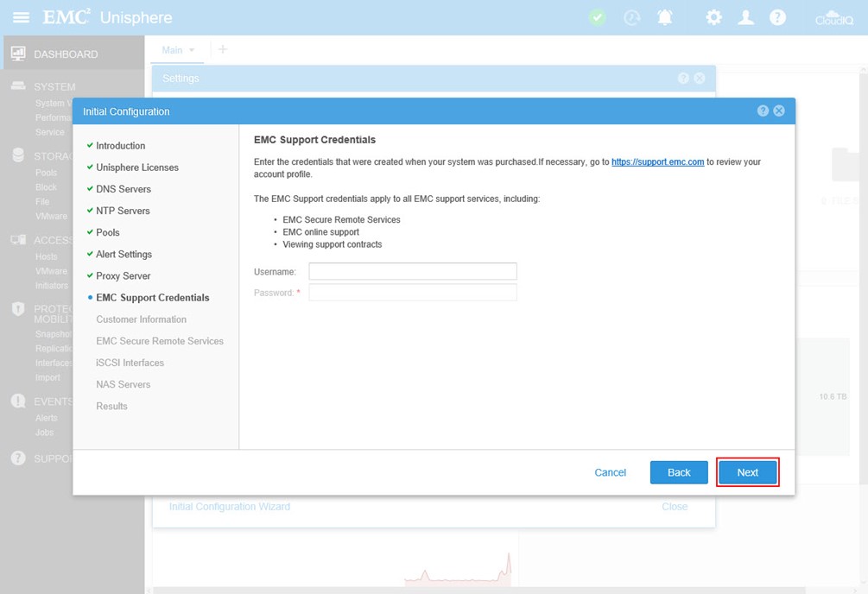The width and height of the screenshot is (868, 594).
Task: Open the https://support.emc.com link
Action: click(x=657, y=161)
